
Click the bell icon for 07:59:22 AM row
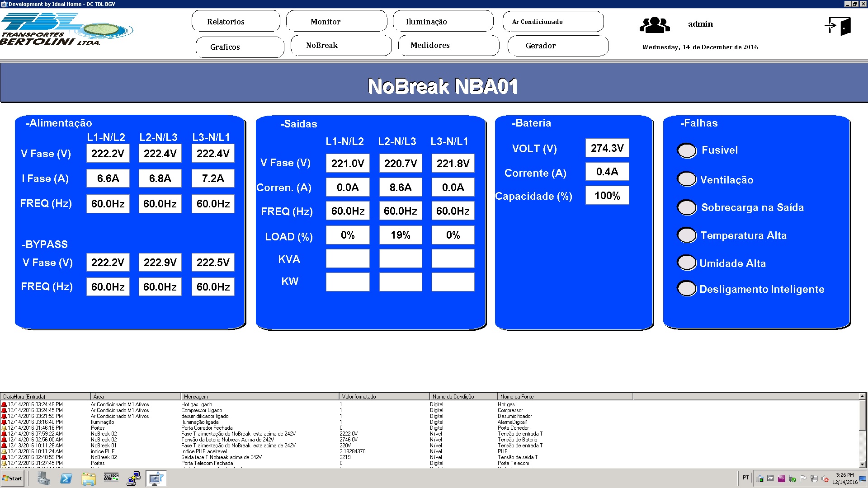tap(4, 434)
